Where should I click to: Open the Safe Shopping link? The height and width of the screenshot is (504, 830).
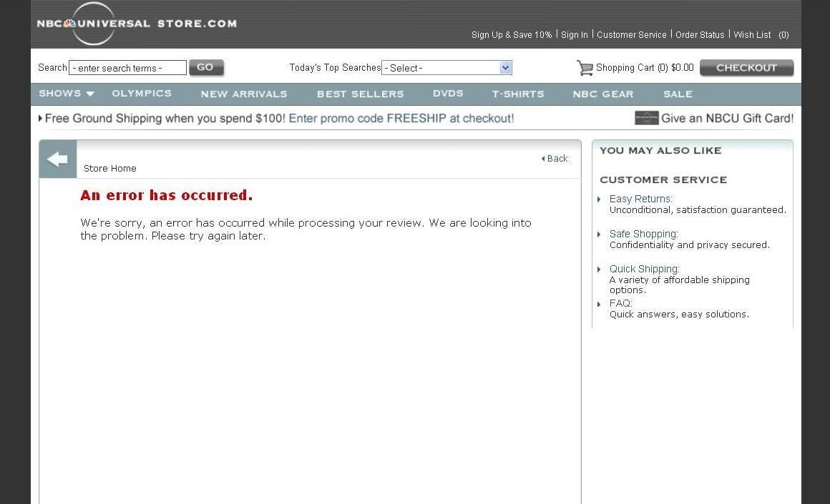[644, 234]
